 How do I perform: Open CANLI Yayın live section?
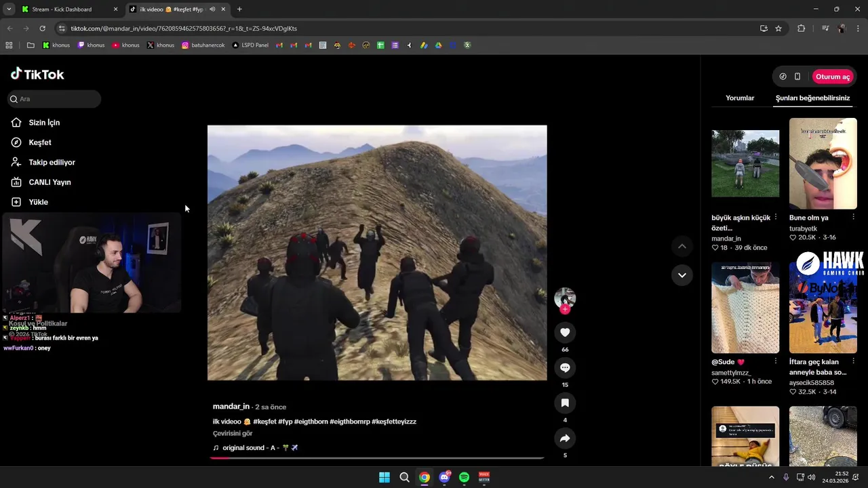tap(50, 182)
